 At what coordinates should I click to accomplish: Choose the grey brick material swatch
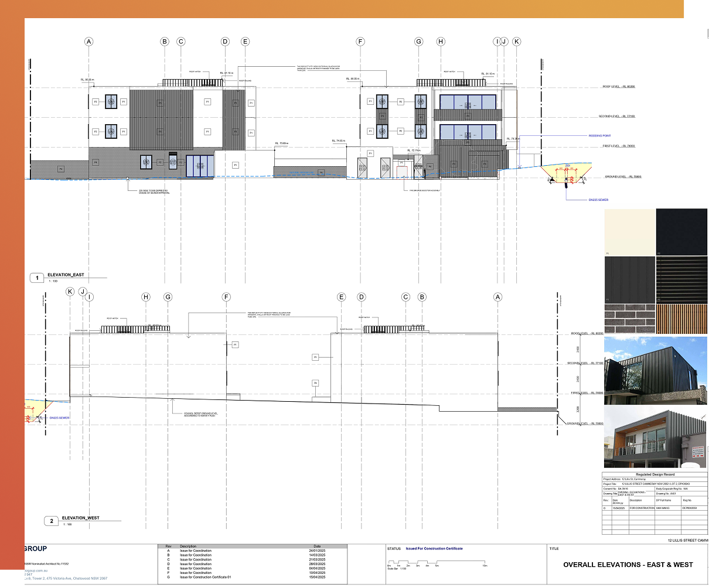point(629,319)
